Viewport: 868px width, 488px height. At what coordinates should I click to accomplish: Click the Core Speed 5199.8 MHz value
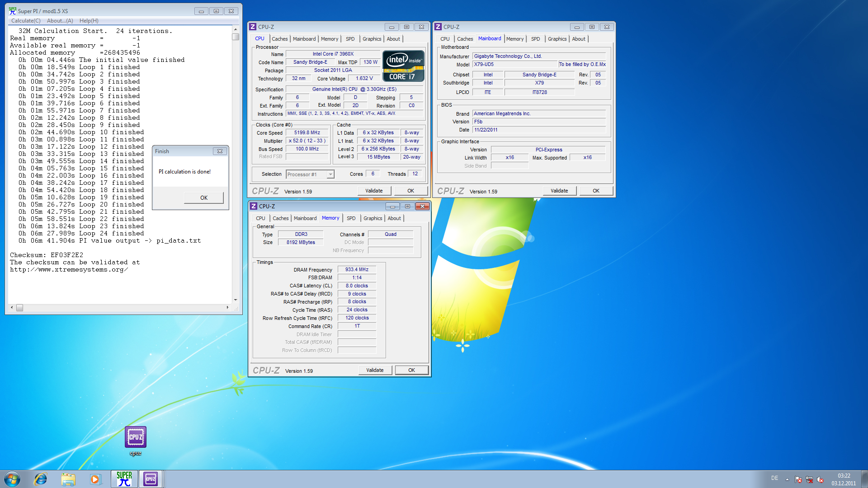point(307,133)
